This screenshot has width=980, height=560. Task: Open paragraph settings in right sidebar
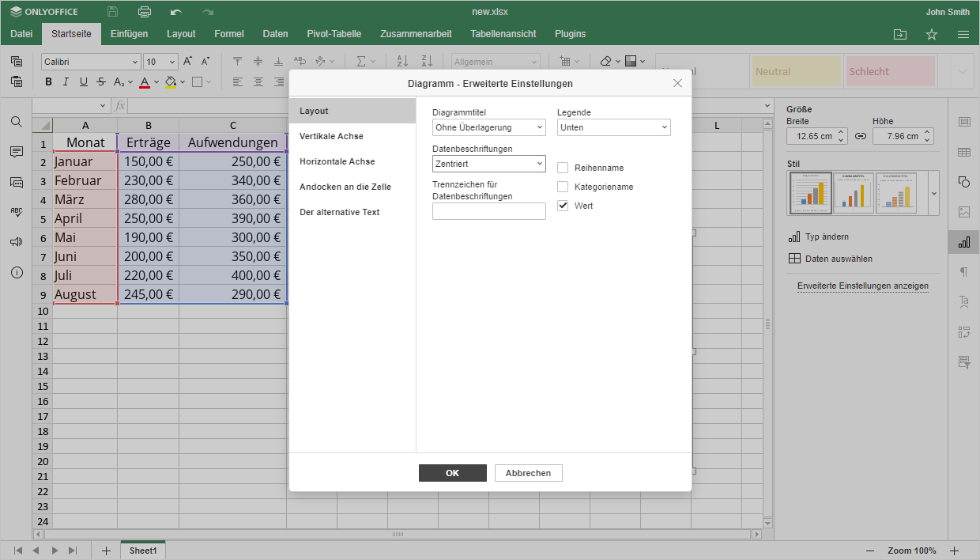point(963,272)
